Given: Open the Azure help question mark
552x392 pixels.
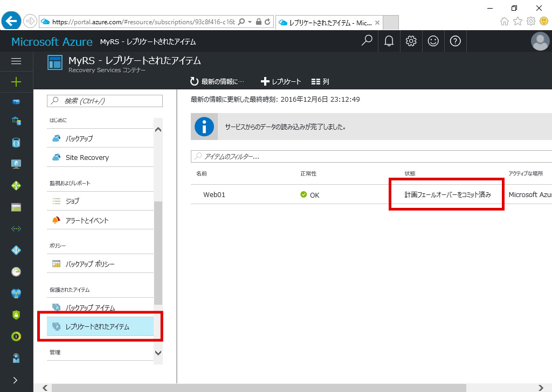Looking at the screenshot, I should pos(455,41).
